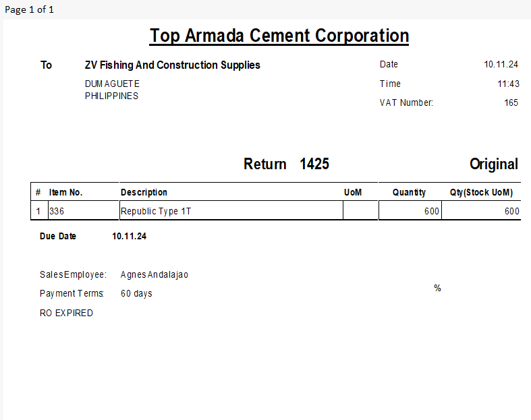This screenshot has width=531, height=420.
Task: Select sales employee name Agnes Andalajao
Action: click(155, 274)
